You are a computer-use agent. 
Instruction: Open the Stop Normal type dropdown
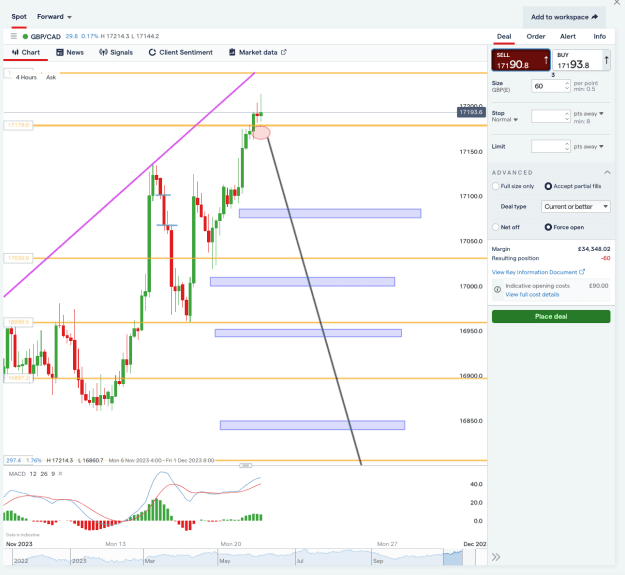(x=504, y=120)
